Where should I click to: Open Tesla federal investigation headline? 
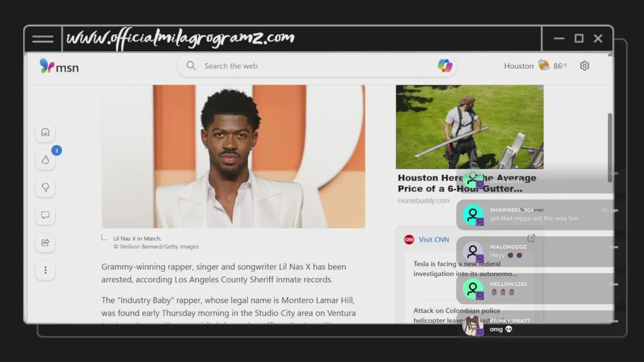tap(465, 269)
